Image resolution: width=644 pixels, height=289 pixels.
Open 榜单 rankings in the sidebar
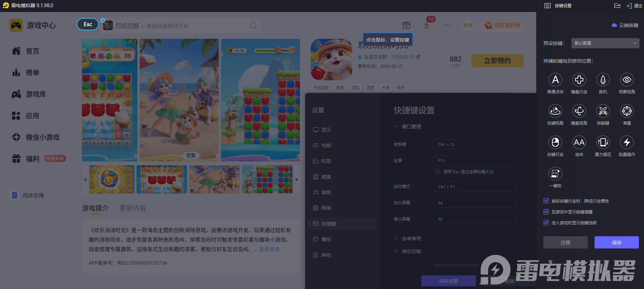(x=26, y=73)
